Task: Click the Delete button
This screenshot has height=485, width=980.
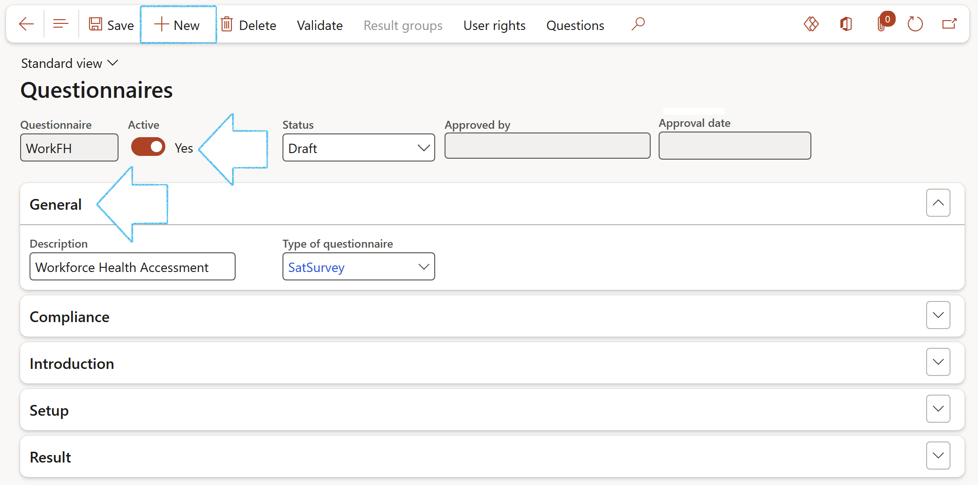Action: [249, 25]
